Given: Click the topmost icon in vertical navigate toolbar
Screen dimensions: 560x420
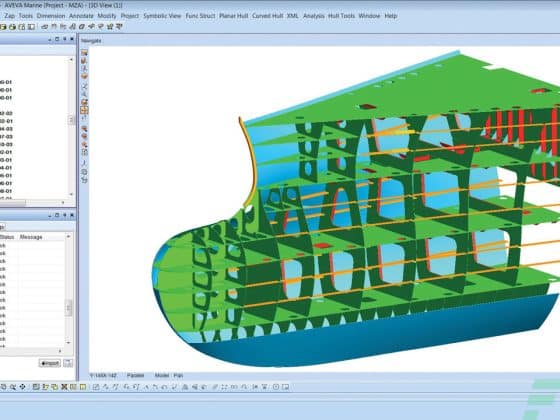Looking at the screenshot, I should tap(84, 53).
